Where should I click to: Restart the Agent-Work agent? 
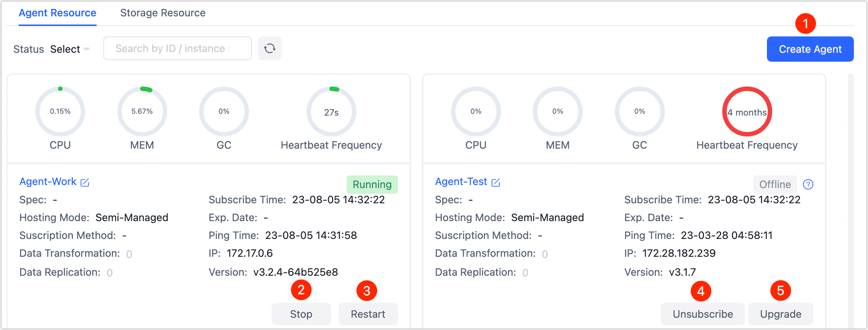pyautogui.click(x=368, y=314)
